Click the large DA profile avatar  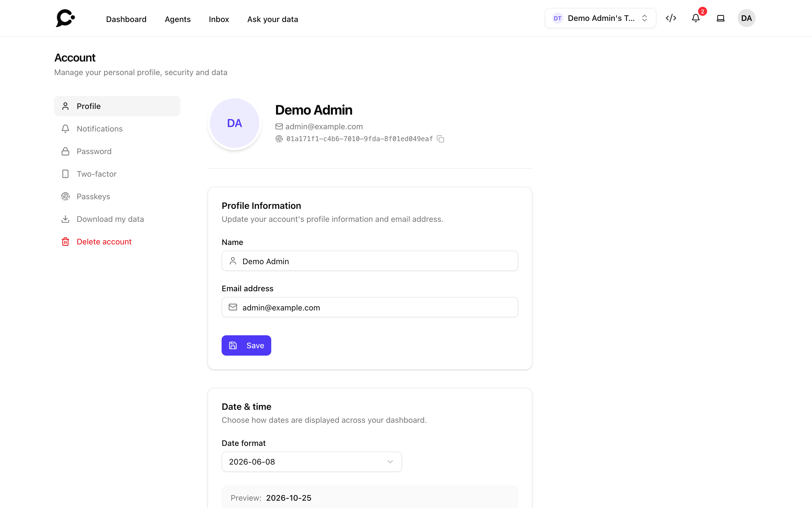tap(235, 123)
